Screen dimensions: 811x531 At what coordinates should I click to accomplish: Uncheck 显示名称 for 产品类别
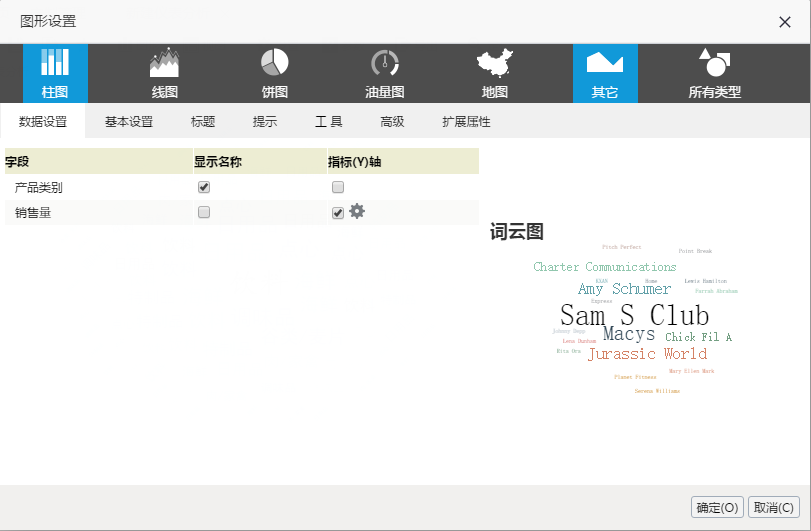204,187
